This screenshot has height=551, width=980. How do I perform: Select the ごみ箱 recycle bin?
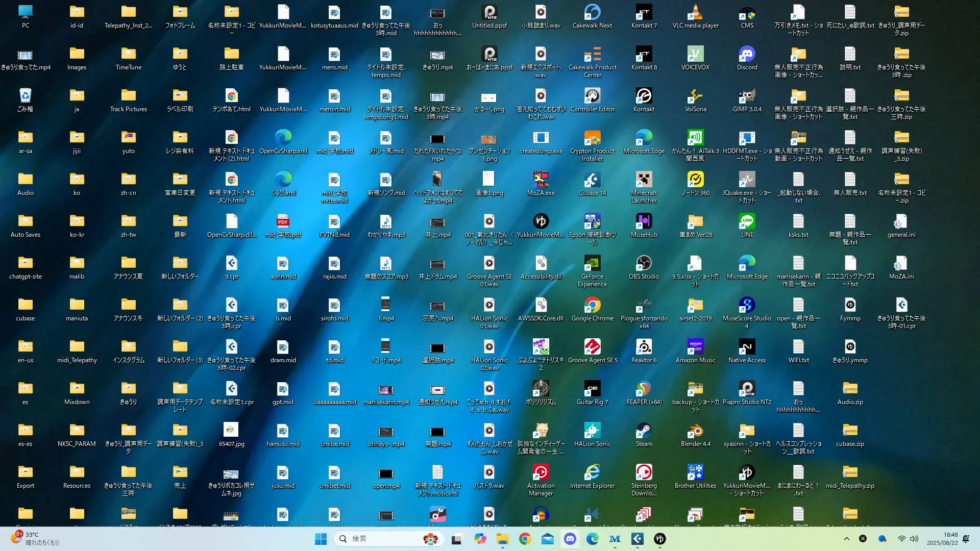pyautogui.click(x=25, y=96)
